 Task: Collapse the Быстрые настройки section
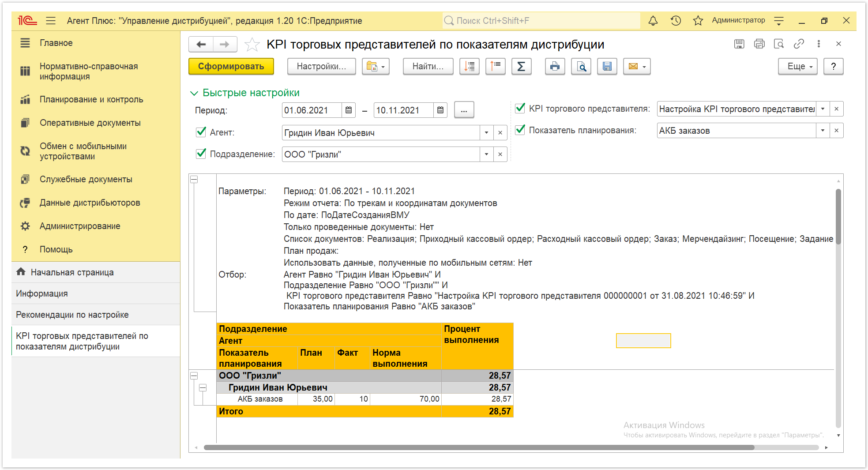click(194, 93)
